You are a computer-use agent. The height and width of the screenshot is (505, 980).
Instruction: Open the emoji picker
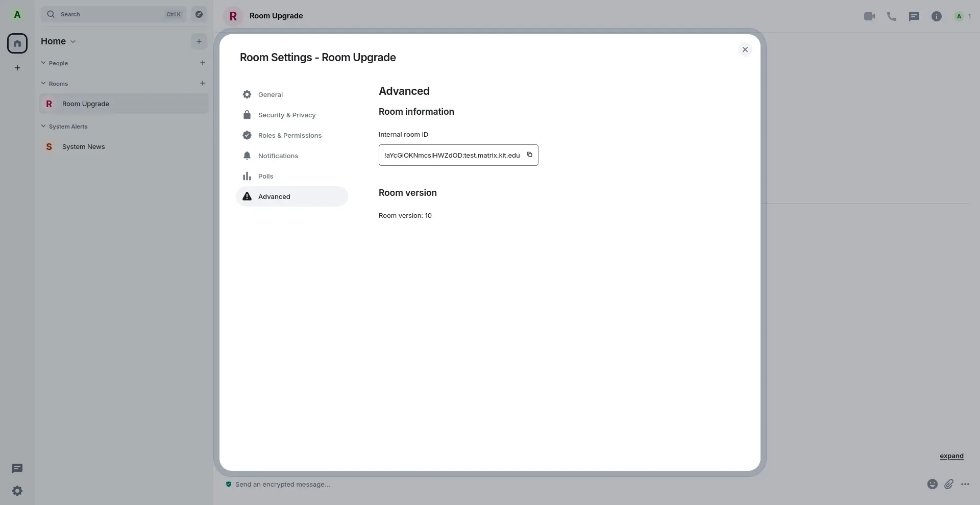(932, 485)
